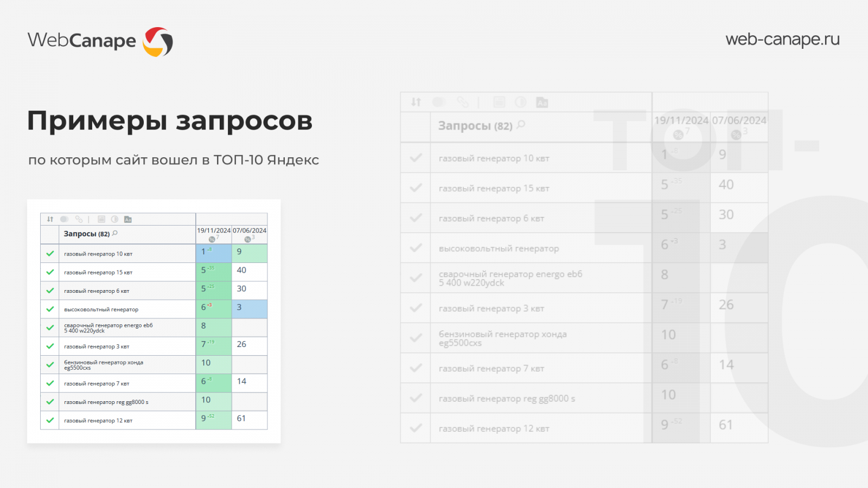
Task: Select black text газовый генератор 3 квт
Action: [x=97, y=346]
